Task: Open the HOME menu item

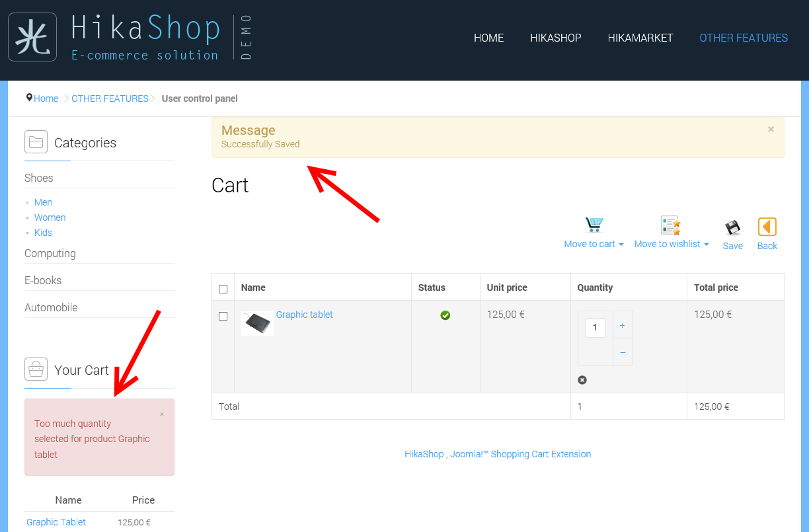Action: [489, 38]
